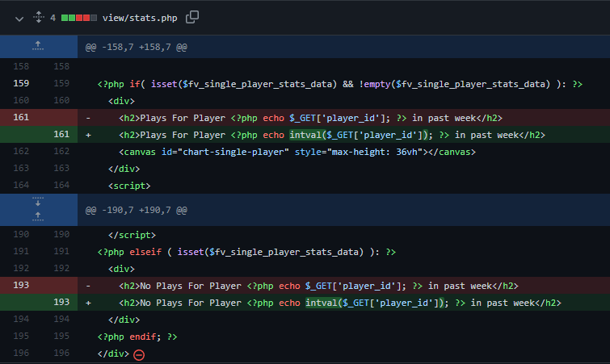Collapse the view/stats.php file diff chevron
This screenshot has height=364, width=610.
(x=19, y=19)
